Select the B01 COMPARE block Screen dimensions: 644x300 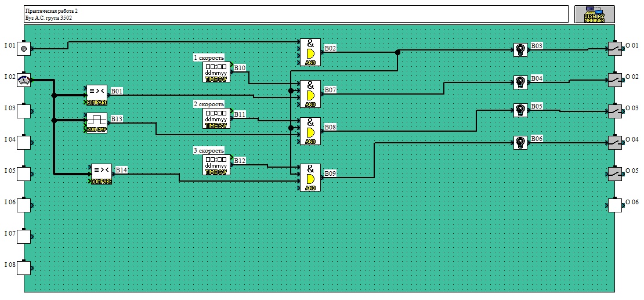point(97,95)
